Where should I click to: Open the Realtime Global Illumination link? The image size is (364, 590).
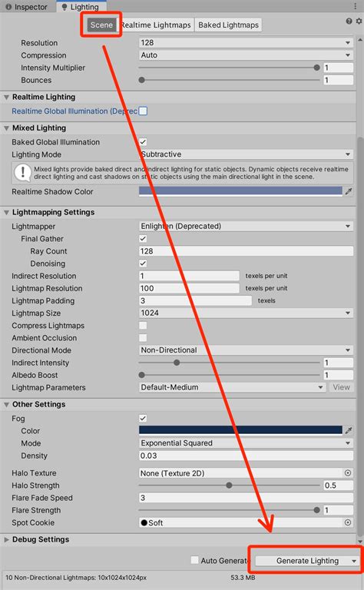74,111
